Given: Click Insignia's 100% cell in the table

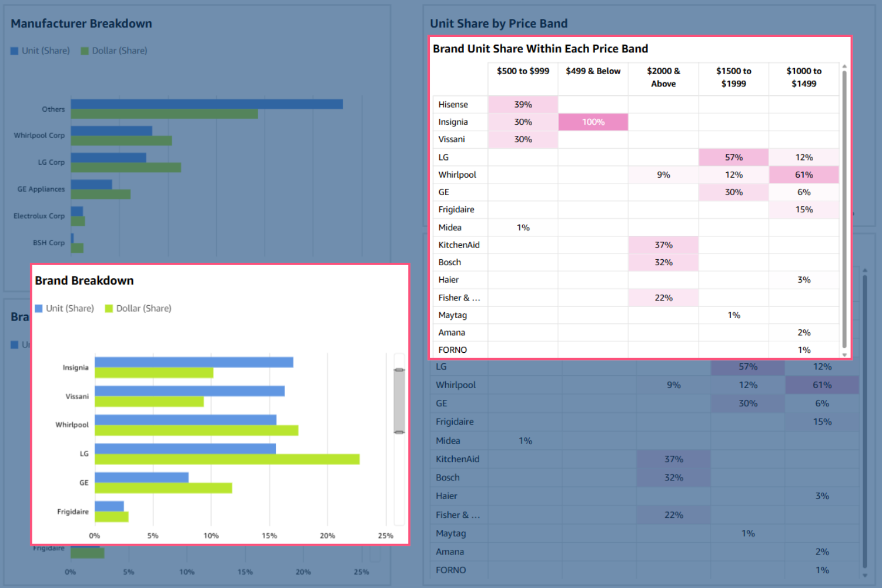Looking at the screenshot, I should click(593, 122).
